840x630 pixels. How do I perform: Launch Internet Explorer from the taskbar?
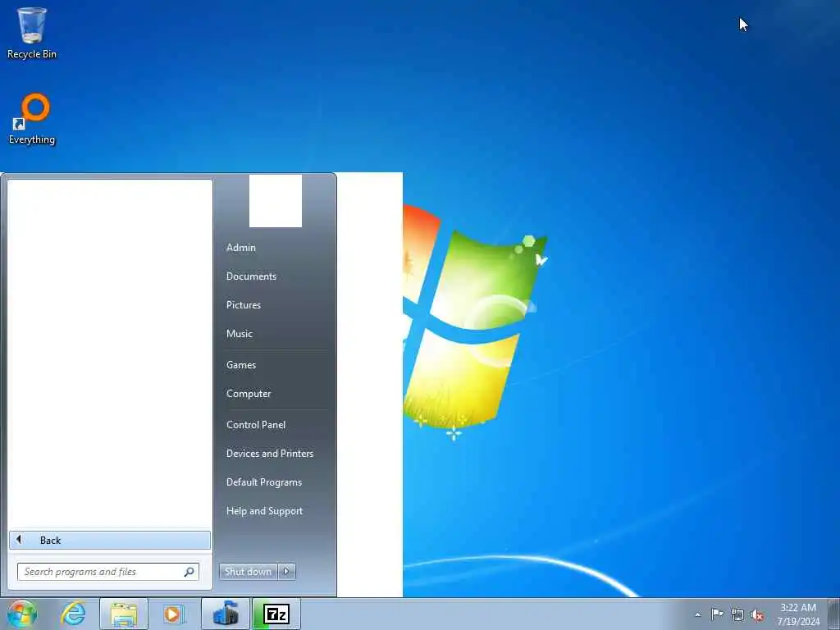tap(73, 614)
